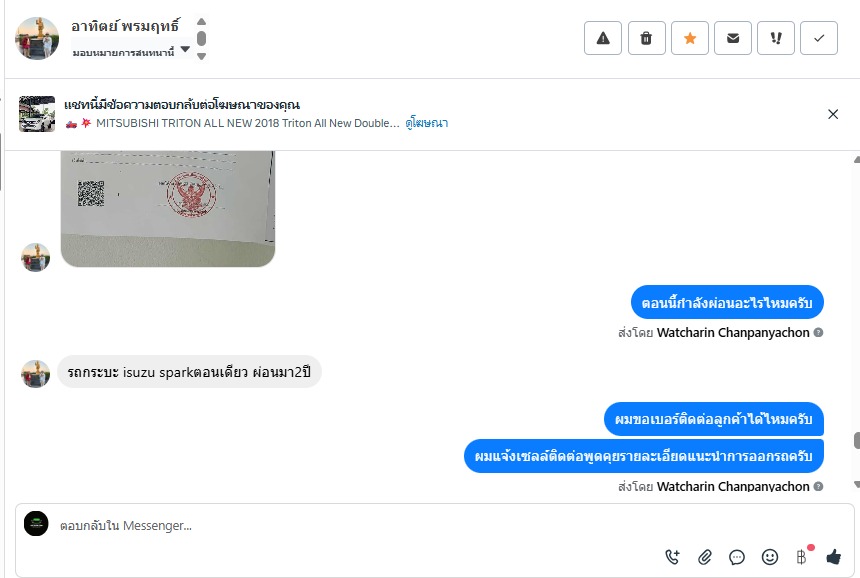Open the emoji picker smiley icon
The height and width of the screenshot is (578, 860).
pos(770,557)
